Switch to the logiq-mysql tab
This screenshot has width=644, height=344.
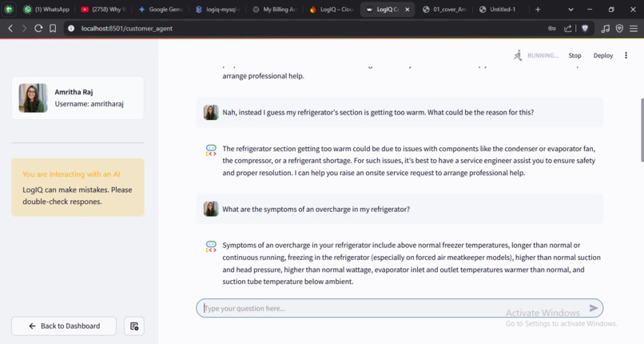218,9
